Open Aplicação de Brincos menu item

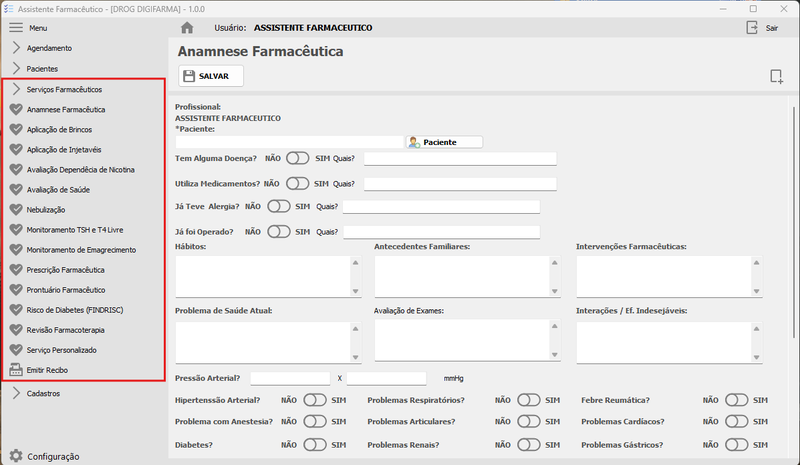tap(59, 129)
